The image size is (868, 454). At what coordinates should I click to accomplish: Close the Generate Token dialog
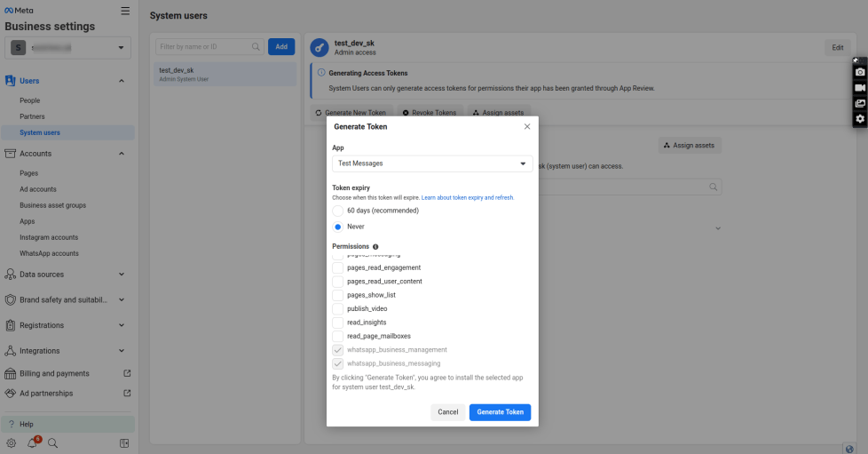(x=527, y=126)
